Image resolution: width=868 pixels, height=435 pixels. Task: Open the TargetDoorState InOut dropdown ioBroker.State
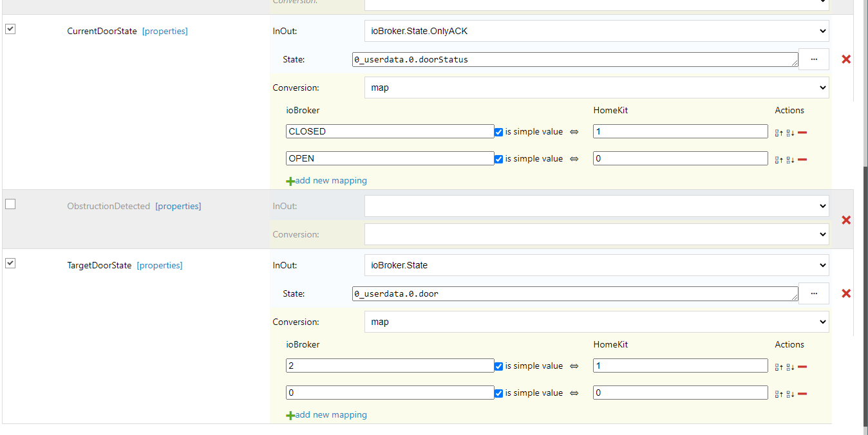point(596,265)
